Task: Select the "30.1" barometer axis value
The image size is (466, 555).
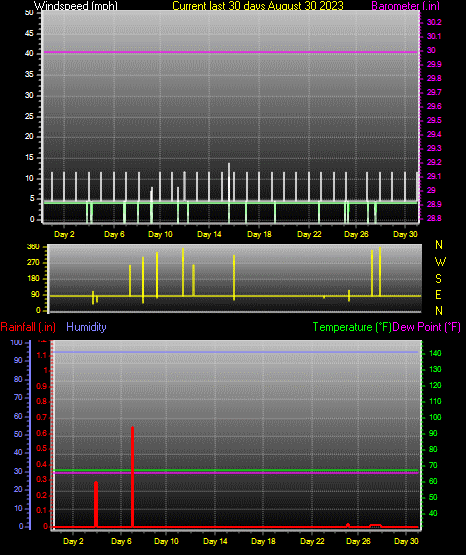Action: [x=434, y=36]
